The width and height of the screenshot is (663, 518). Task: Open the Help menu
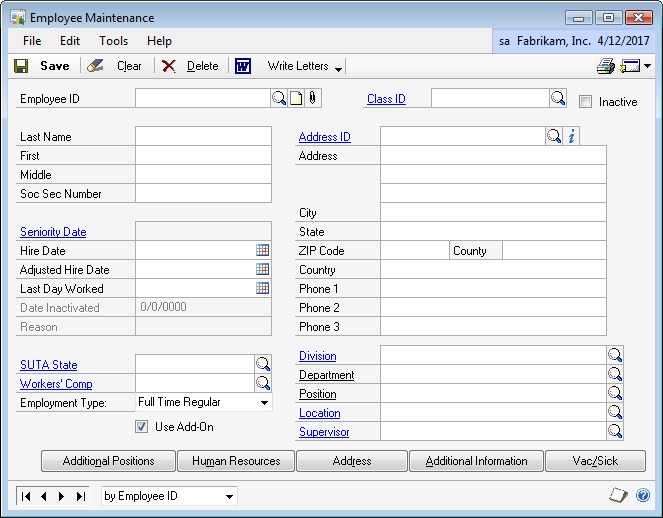(x=159, y=41)
